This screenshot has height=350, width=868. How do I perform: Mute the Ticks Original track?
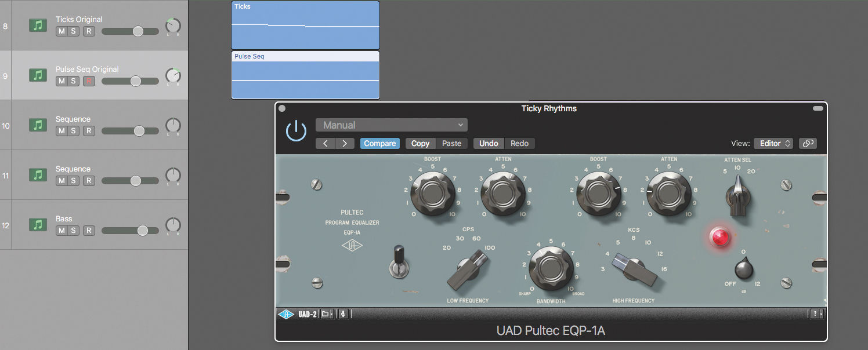pyautogui.click(x=62, y=31)
